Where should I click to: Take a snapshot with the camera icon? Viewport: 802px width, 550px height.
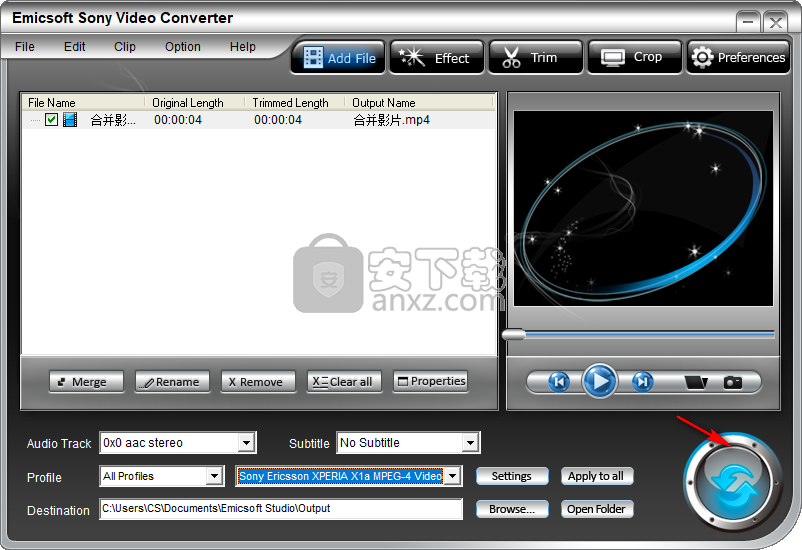pos(732,382)
